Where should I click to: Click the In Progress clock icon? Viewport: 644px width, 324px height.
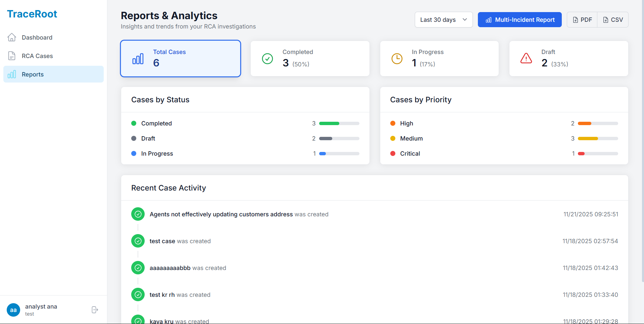[397, 59]
